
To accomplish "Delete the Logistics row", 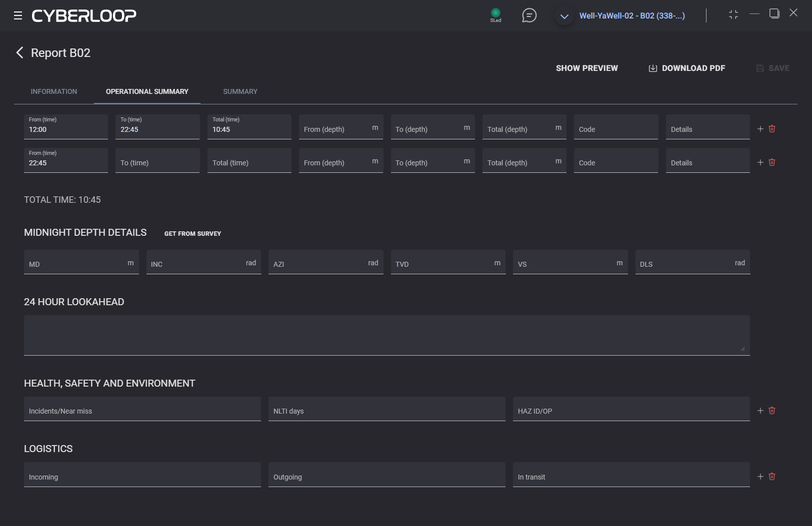I will click(x=772, y=477).
